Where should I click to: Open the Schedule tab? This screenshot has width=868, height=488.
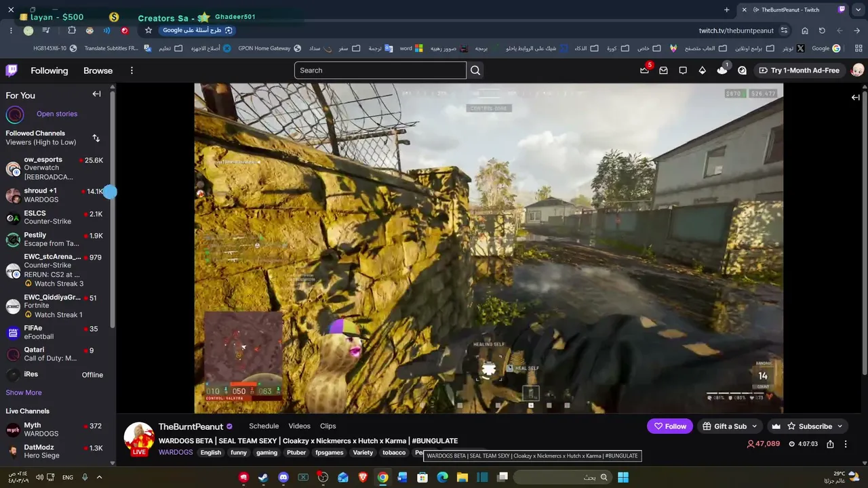point(264,426)
